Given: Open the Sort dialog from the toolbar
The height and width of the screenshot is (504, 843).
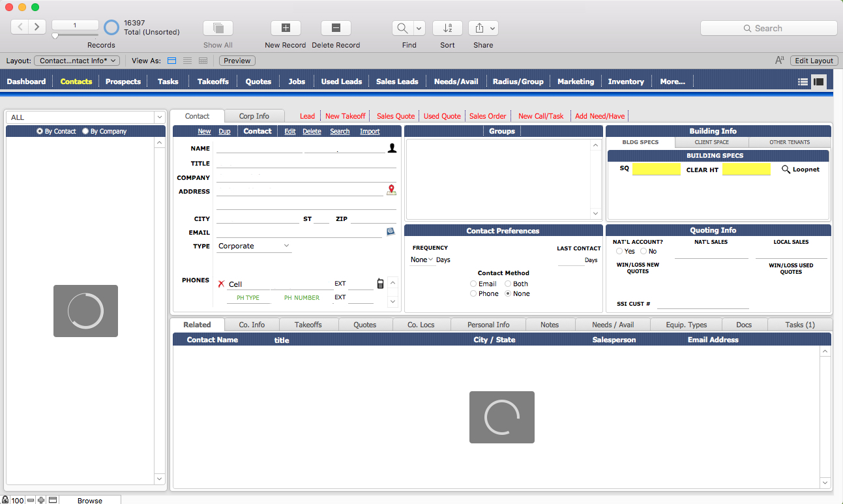Looking at the screenshot, I should coord(447,28).
